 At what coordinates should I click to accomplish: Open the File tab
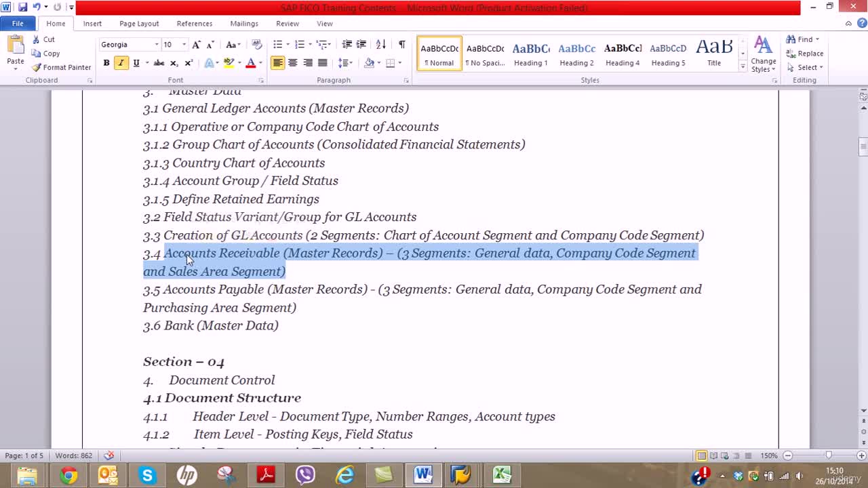click(18, 24)
